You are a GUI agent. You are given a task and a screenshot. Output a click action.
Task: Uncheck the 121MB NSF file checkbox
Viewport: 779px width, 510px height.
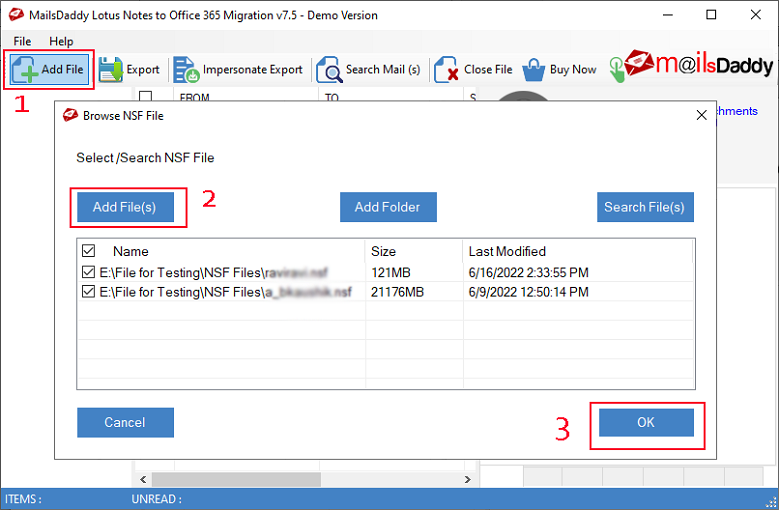[88, 272]
